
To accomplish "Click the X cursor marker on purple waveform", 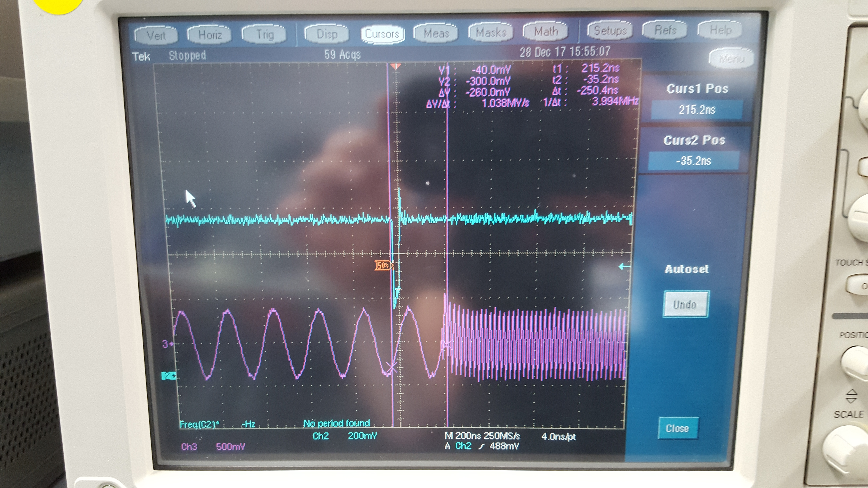I will coord(392,368).
